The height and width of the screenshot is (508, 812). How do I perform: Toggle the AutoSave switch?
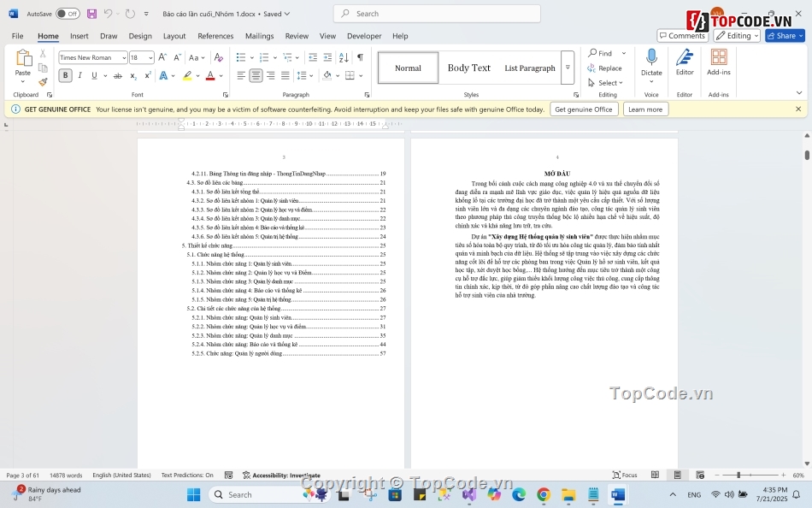click(68, 14)
